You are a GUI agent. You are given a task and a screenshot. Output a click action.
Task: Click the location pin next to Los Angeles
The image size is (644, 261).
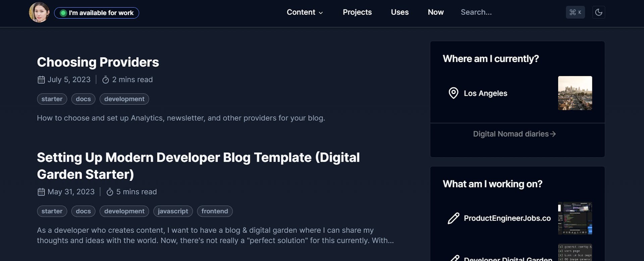click(453, 93)
